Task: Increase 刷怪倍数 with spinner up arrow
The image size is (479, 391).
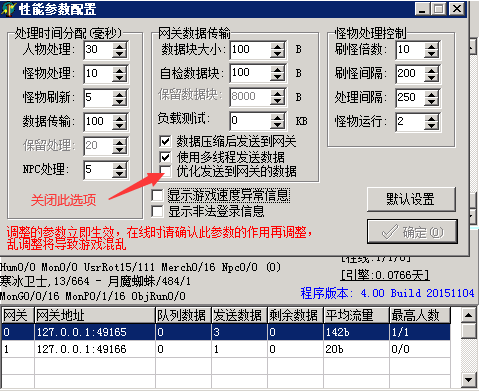Action: 431,46
